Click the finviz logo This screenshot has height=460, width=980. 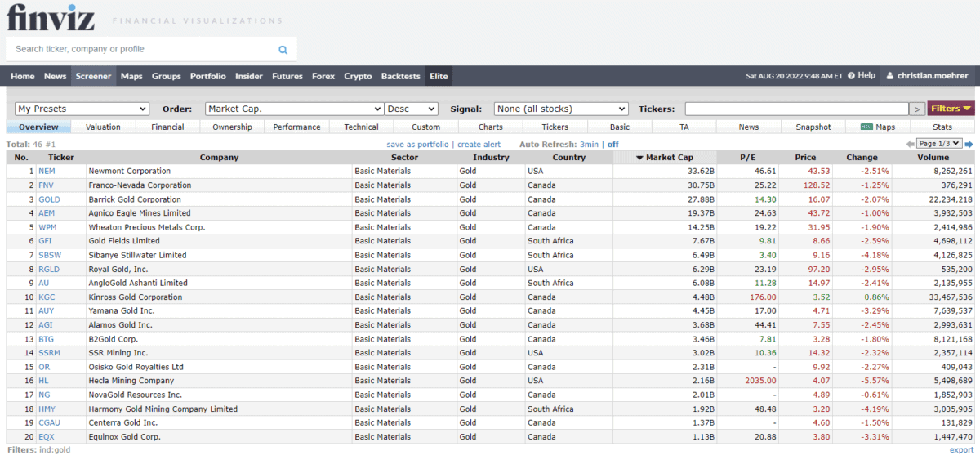tap(51, 18)
